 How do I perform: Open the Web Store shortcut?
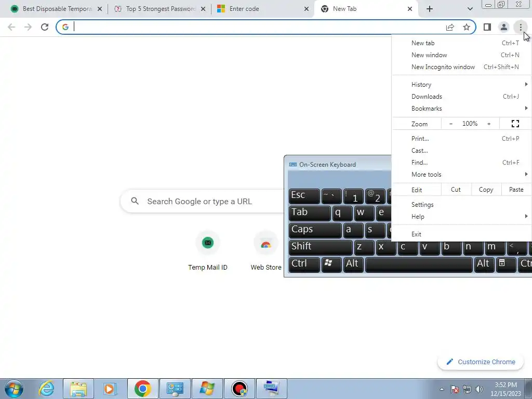point(265,252)
